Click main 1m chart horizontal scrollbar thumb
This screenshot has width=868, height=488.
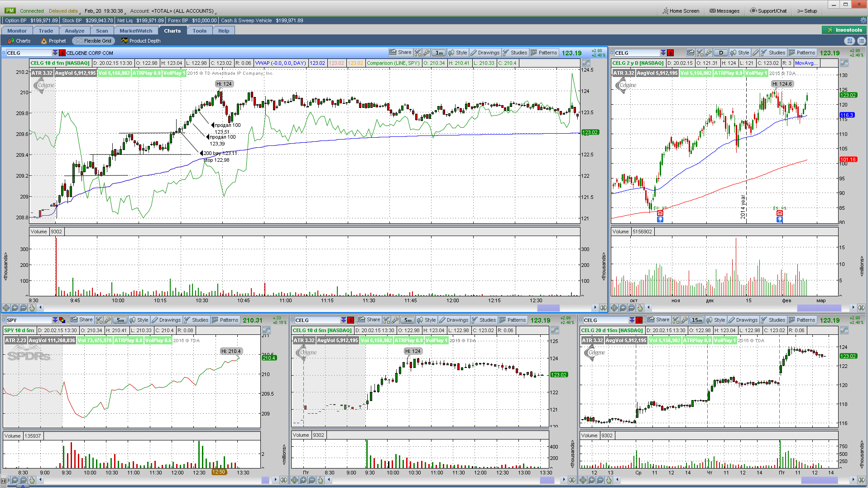[x=548, y=308]
